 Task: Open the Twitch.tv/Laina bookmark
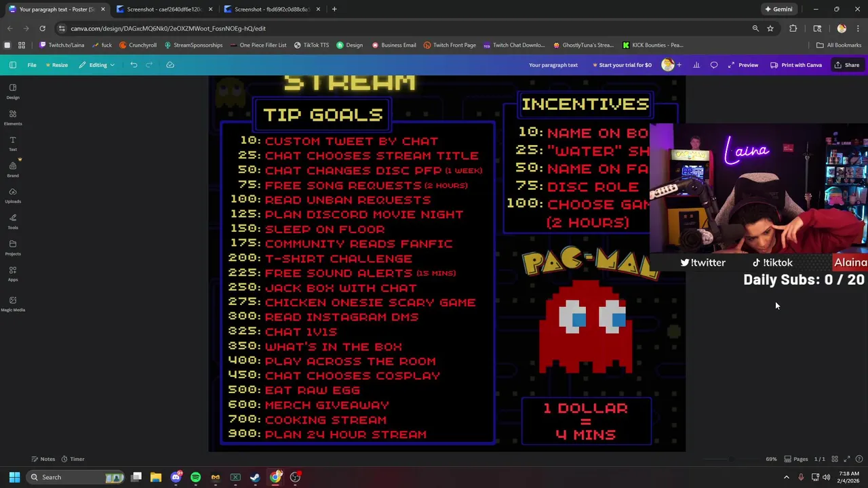(62, 45)
